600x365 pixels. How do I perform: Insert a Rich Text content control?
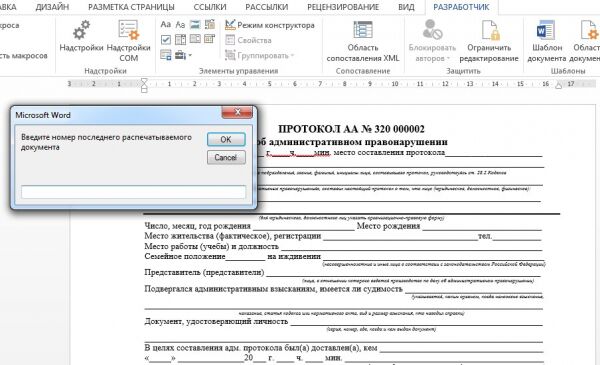click(166, 25)
